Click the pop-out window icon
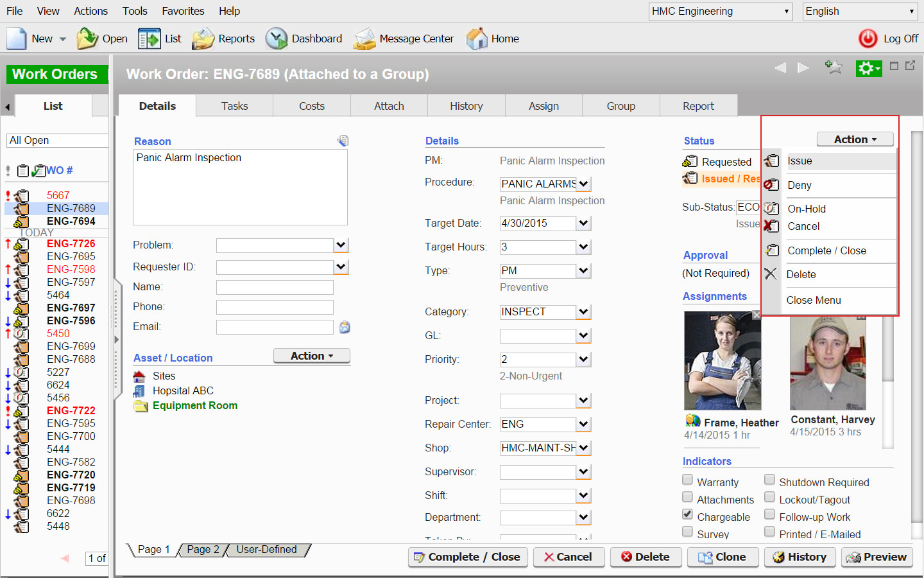The image size is (924, 578). click(910, 66)
